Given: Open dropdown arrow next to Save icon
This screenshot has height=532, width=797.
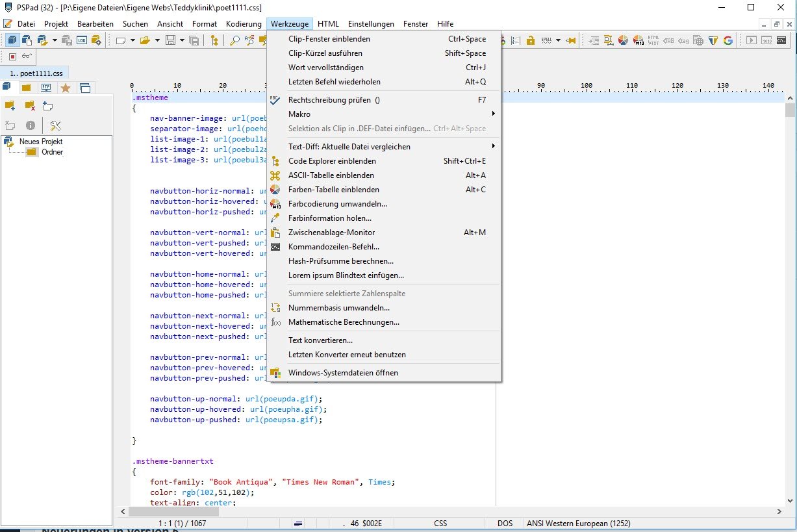Looking at the screenshot, I should 182,40.
